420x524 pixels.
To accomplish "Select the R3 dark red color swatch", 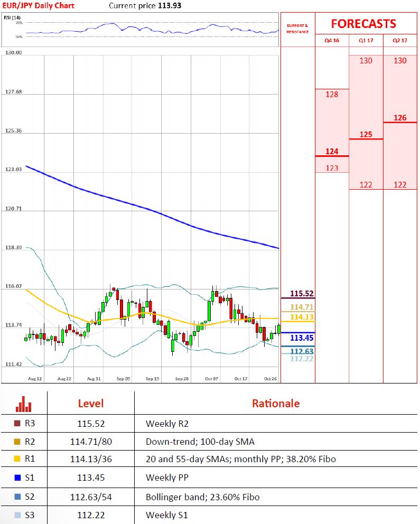I will pyautogui.click(x=17, y=424).
